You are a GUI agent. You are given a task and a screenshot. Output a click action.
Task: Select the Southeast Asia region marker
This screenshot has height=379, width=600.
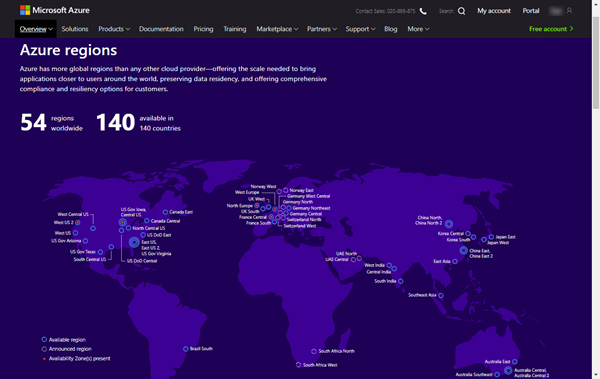tap(441, 295)
